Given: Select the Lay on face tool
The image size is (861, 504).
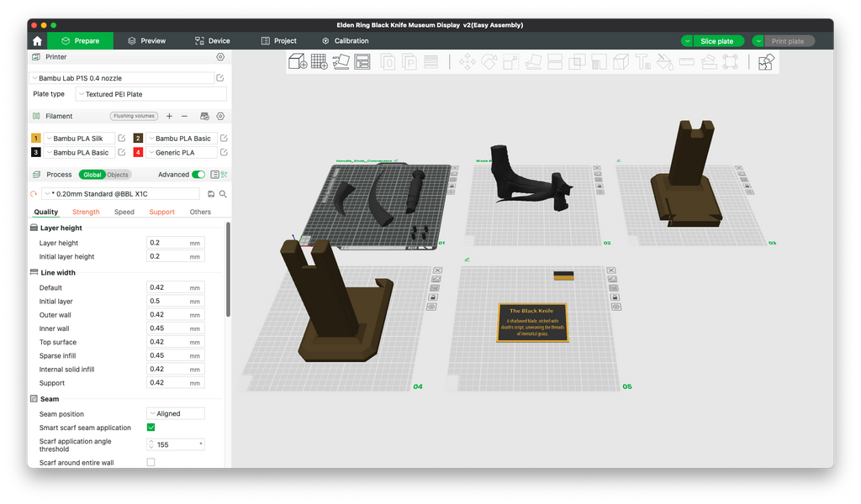Looking at the screenshot, I should [x=533, y=61].
